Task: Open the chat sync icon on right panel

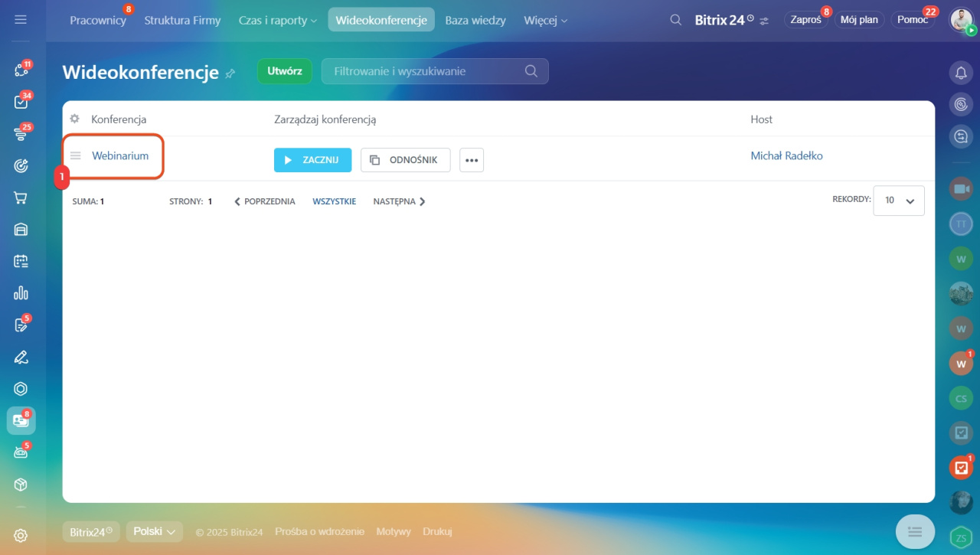Action: pyautogui.click(x=961, y=136)
